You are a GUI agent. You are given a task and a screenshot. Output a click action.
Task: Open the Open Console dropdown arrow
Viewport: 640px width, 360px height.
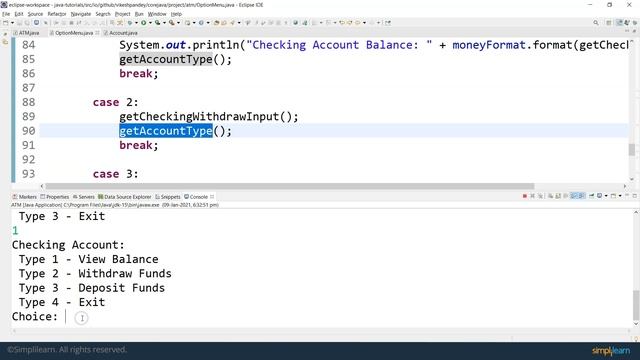click(x=620, y=196)
